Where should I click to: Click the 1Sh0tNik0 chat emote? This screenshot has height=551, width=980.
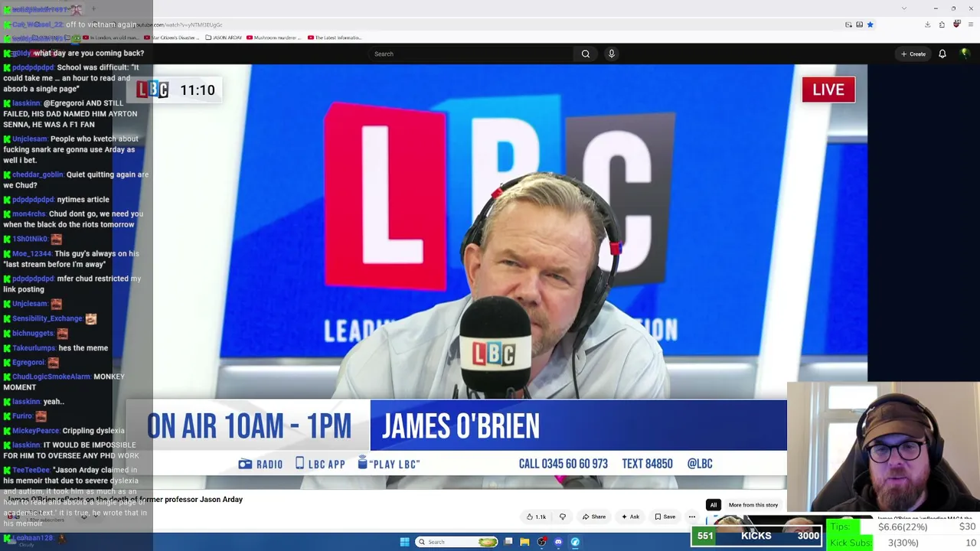(x=56, y=239)
